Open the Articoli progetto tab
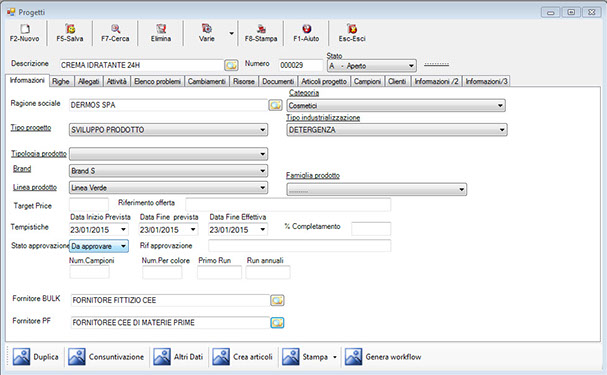607x375 pixels. pos(324,81)
